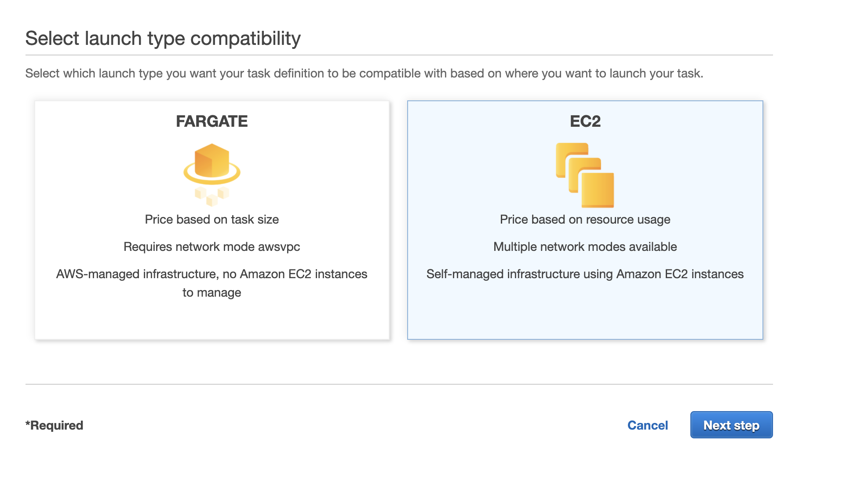The width and height of the screenshot is (868, 478).
Task: Click the frontmost square of the EC2 icon
Action: click(598, 189)
